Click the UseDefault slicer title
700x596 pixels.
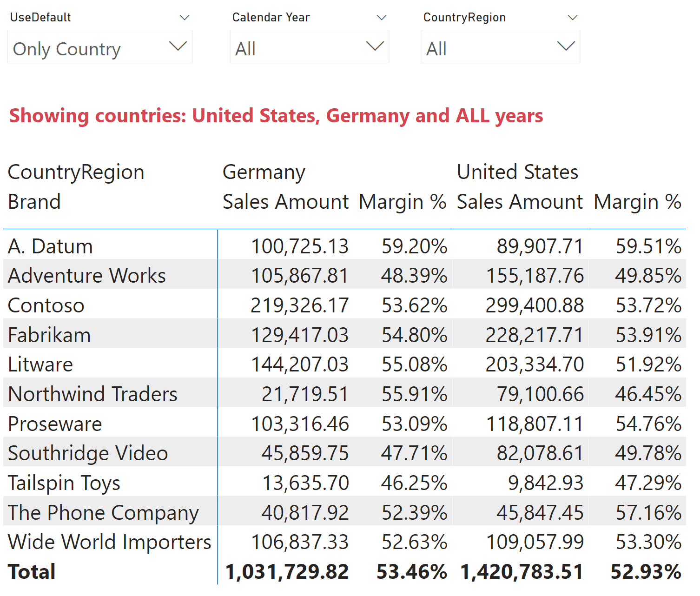point(40,17)
